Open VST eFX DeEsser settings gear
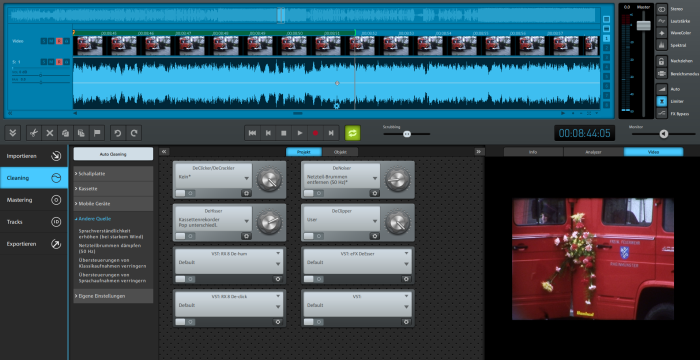 coord(406,279)
